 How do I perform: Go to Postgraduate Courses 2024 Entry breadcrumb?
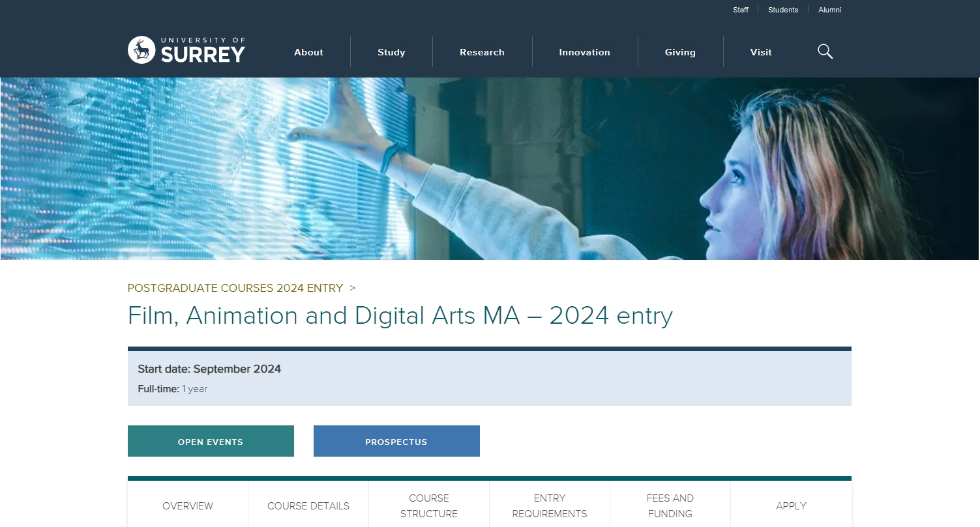click(x=235, y=288)
